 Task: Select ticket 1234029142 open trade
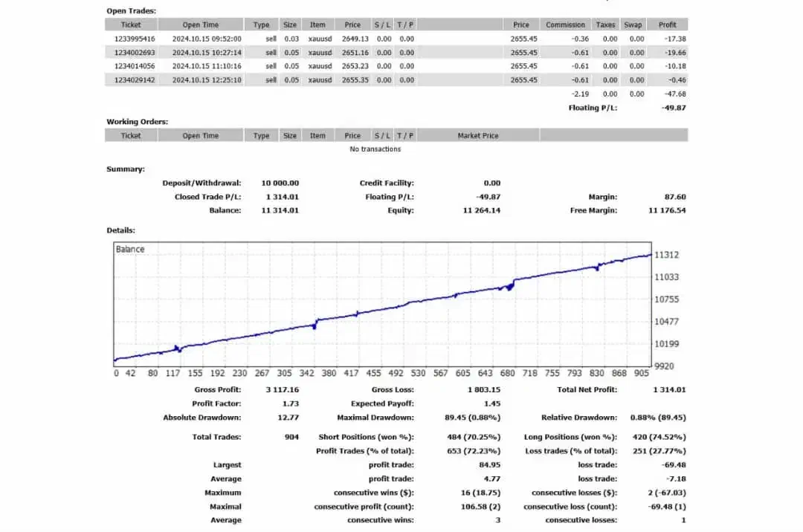(135, 80)
